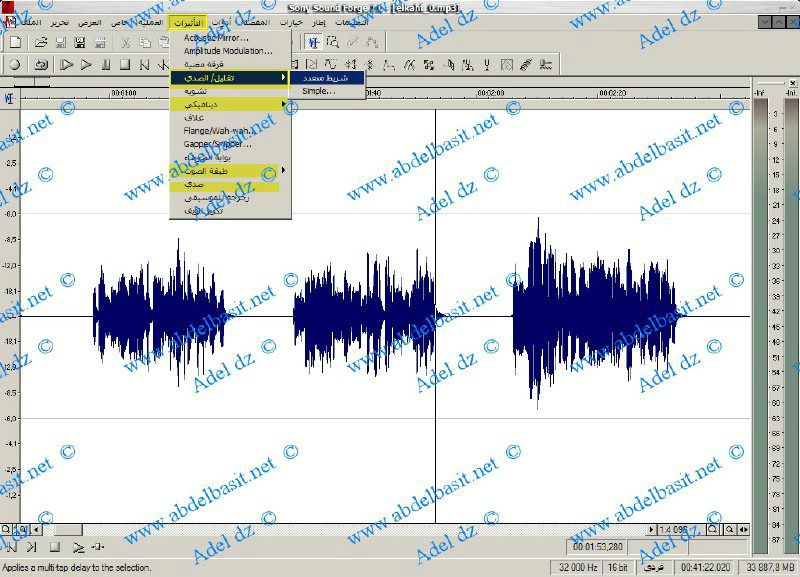Click the 32 000 Hz status field
The height and width of the screenshot is (577, 800).
coord(578,567)
